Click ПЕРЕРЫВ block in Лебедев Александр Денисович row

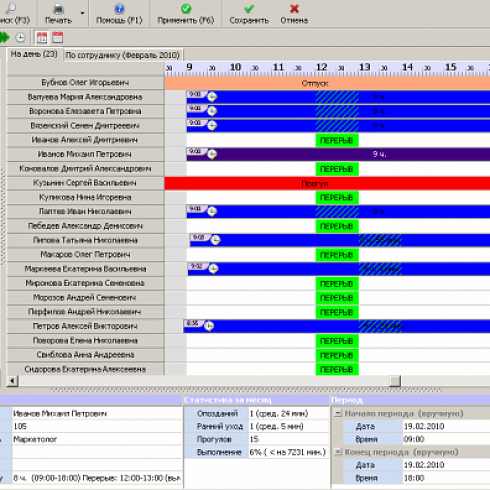337,226
